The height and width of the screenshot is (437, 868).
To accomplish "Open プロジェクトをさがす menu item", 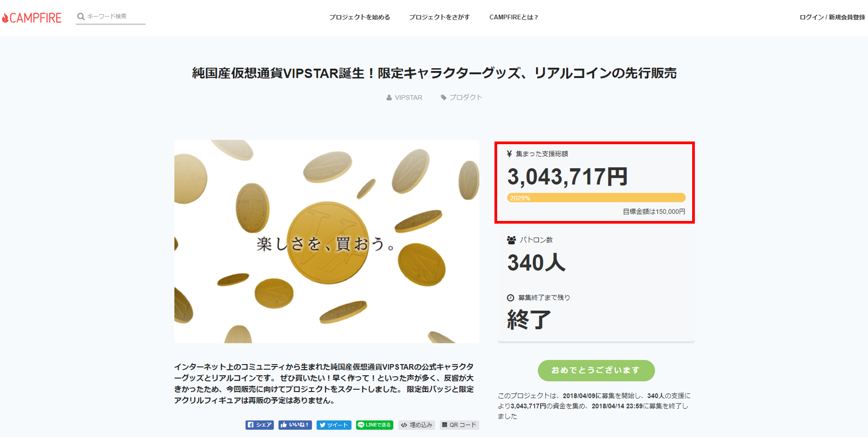I will click(439, 17).
